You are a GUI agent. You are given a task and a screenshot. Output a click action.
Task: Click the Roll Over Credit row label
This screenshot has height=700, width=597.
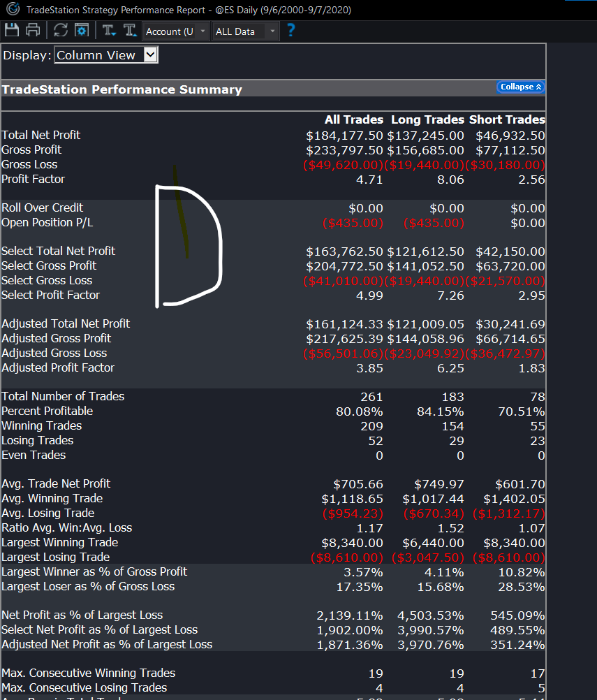(x=43, y=207)
